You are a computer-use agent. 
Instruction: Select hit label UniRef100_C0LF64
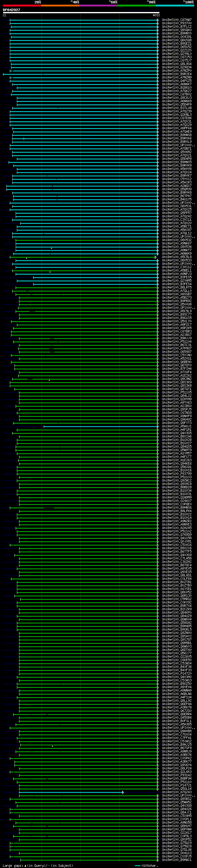(x=177, y=579)
